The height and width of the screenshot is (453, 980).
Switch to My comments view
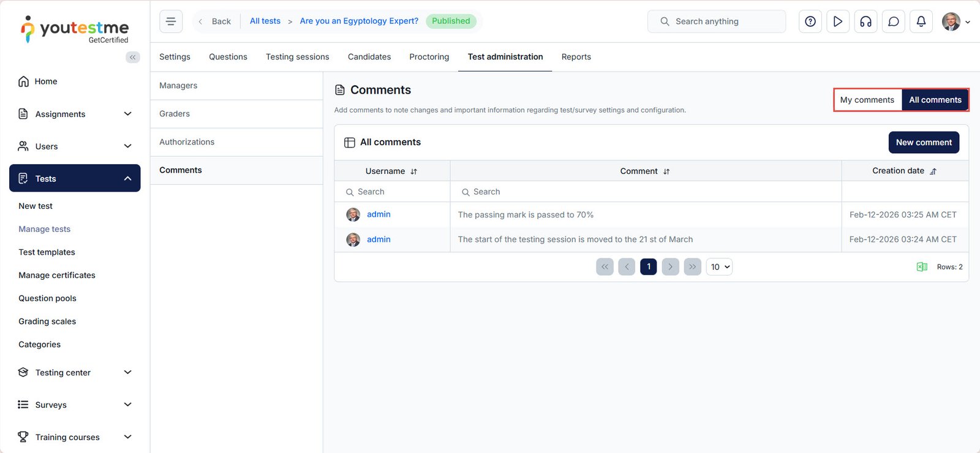[867, 100]
